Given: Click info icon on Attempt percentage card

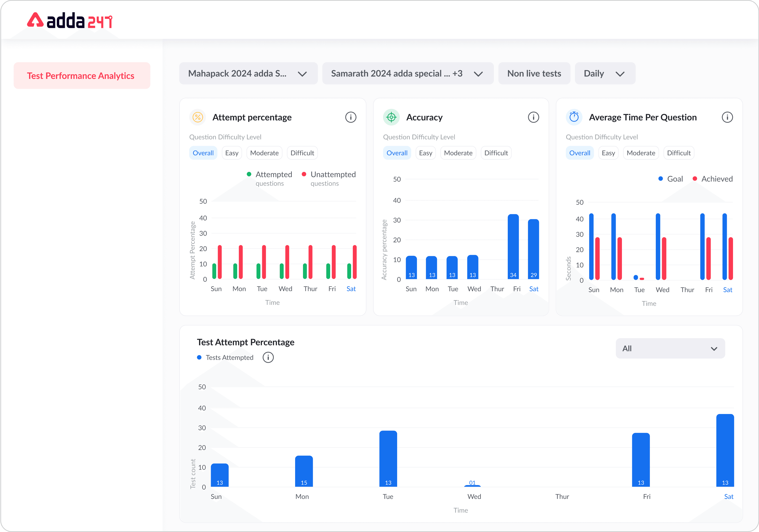Looking at the screenshot, I should (350, 117).
